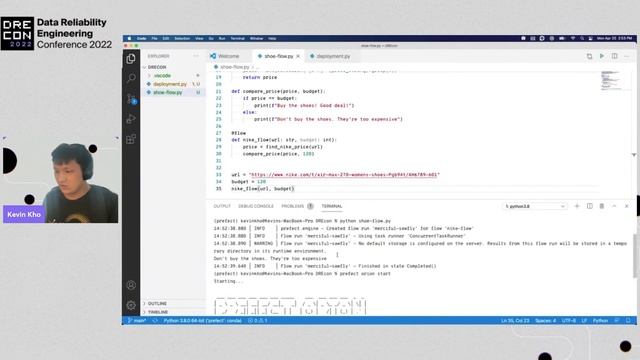This screenshot has width=640, height=360.
Task: Click the @flow decorator line
Action: point(239,133)
